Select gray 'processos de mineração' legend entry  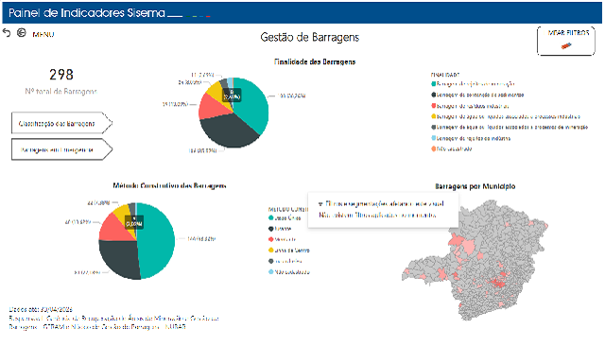[x=510, y=127]
